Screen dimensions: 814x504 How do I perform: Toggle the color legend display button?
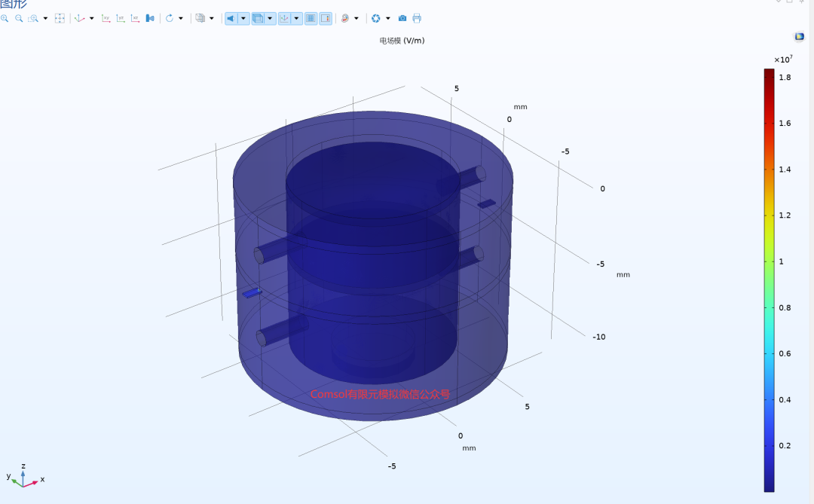click(326, 19)
